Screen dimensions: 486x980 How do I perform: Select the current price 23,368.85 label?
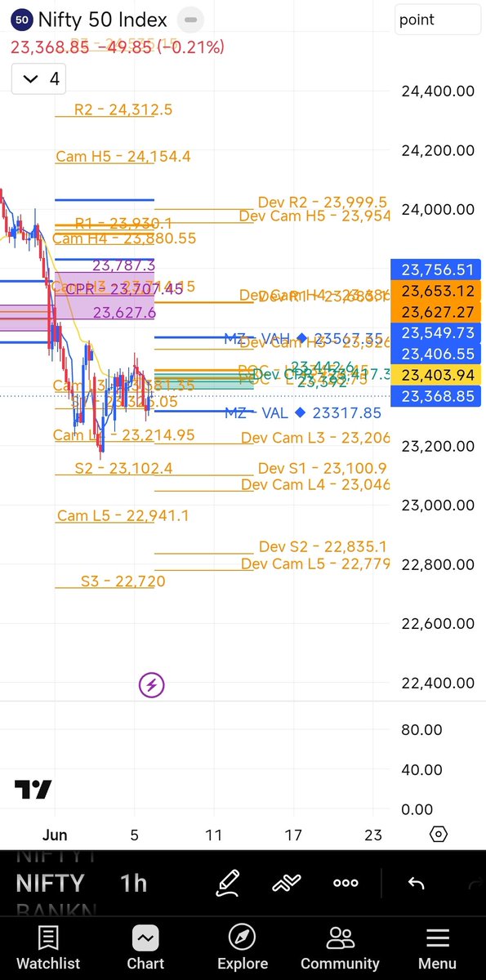pyautogui.click(x=436, y=396)
